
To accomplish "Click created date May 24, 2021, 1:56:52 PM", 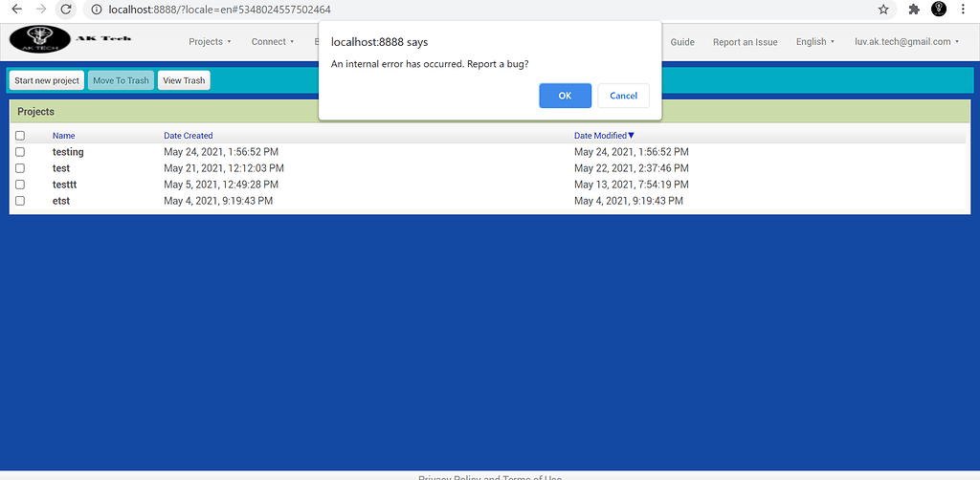I will (221, 152).
